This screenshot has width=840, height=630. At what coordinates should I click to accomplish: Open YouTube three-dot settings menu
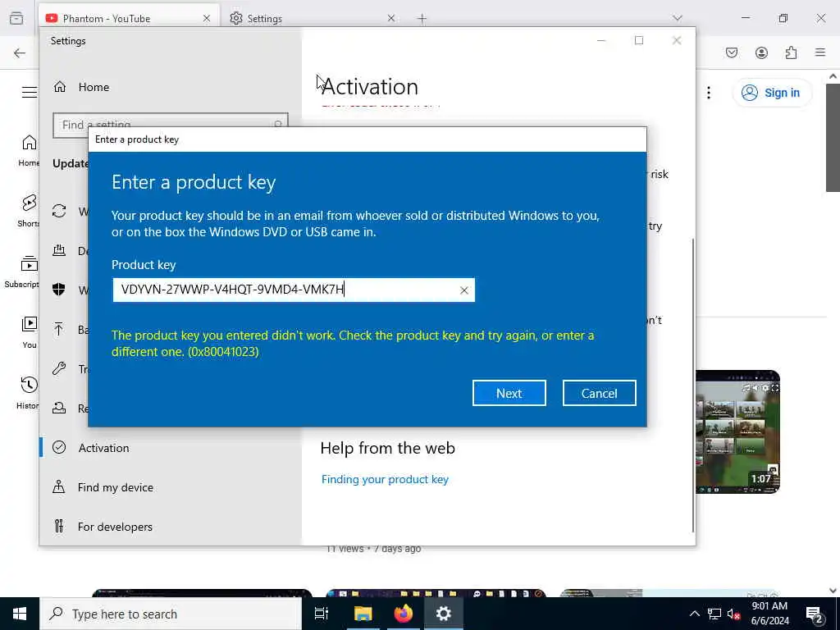709,93
